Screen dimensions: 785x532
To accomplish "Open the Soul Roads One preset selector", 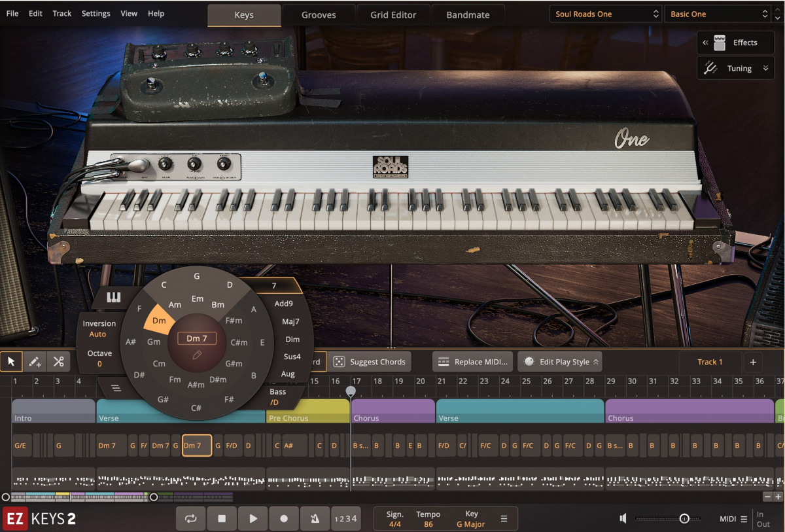I will [604, 13].
